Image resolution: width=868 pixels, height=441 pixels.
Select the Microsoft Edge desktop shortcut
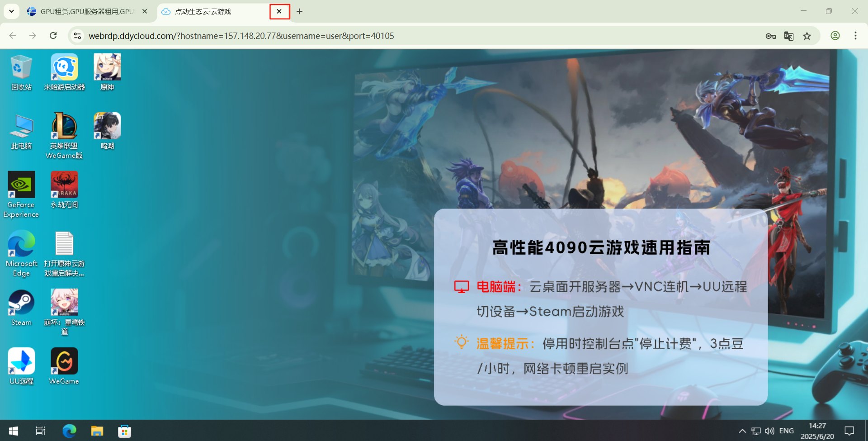pyautogui.click(x=21, y=253)
